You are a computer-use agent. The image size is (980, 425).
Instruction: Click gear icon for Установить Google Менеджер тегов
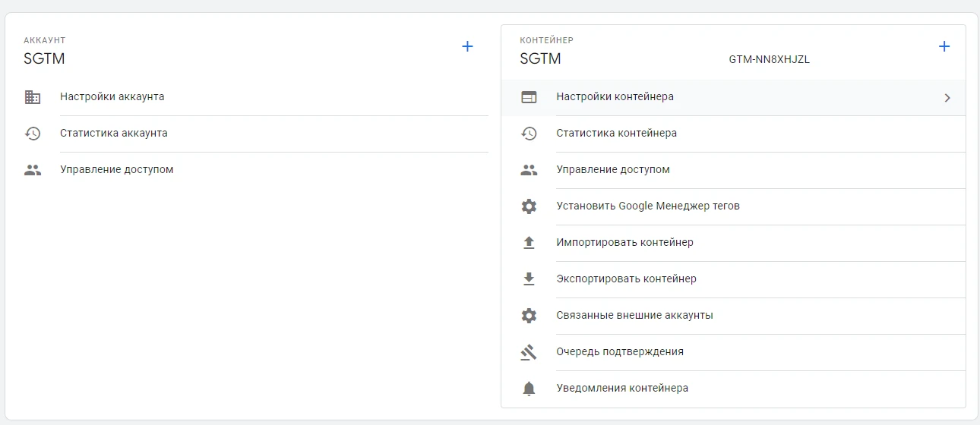529,206
